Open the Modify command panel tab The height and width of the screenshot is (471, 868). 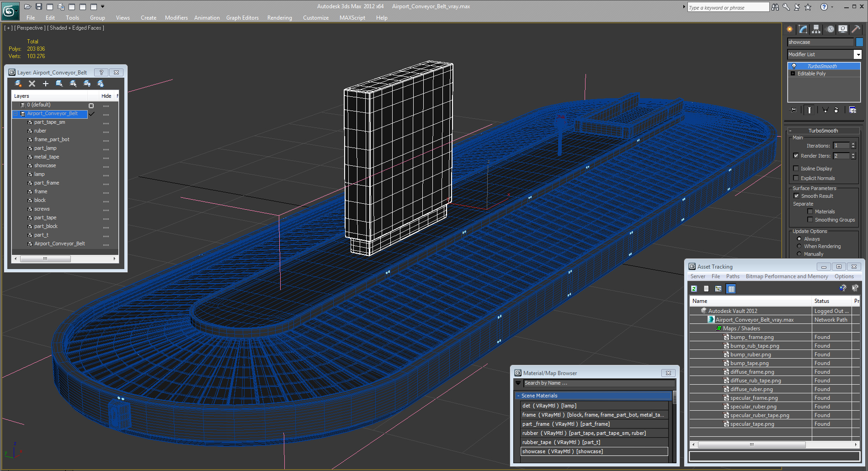pyautogui.click(x=803, y=29)
